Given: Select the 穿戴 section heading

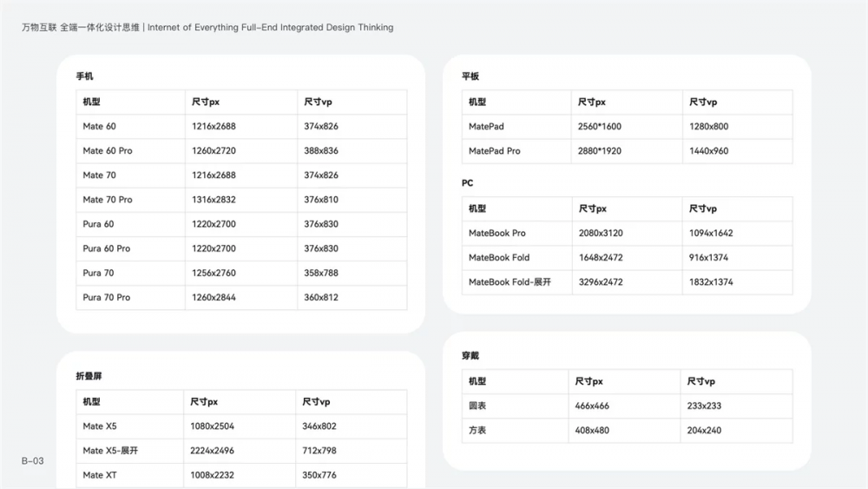Looking at the screenshot, I should [x=470, y=356].
